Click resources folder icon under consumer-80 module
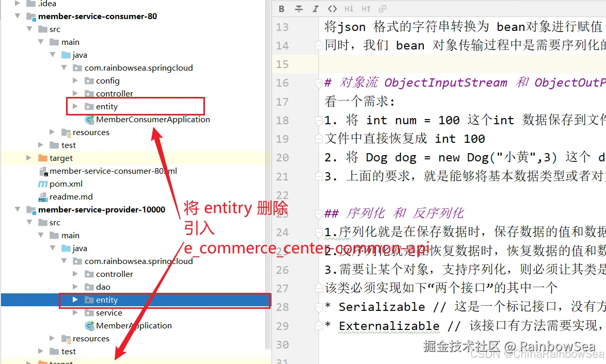This screenshot has width=606, height=364. (x=66, y=133)
